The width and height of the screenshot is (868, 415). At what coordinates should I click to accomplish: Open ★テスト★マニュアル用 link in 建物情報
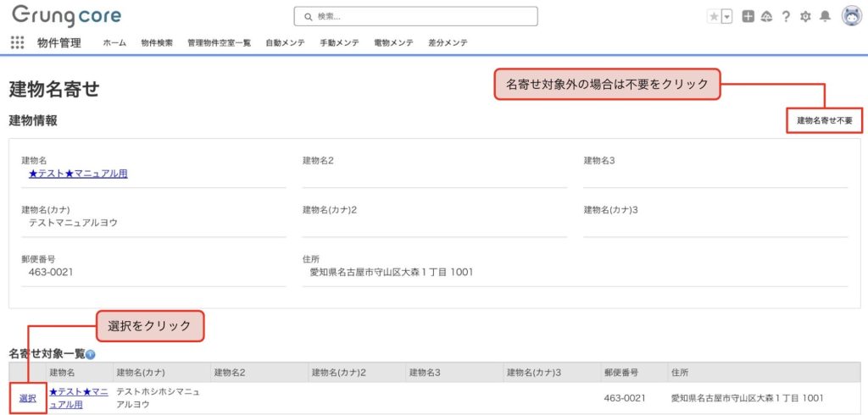pyautogui.click(x=78, y=174)
